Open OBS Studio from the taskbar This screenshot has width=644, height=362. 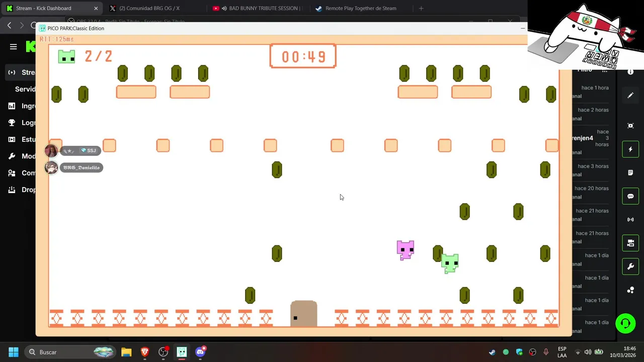coord(163,352)
